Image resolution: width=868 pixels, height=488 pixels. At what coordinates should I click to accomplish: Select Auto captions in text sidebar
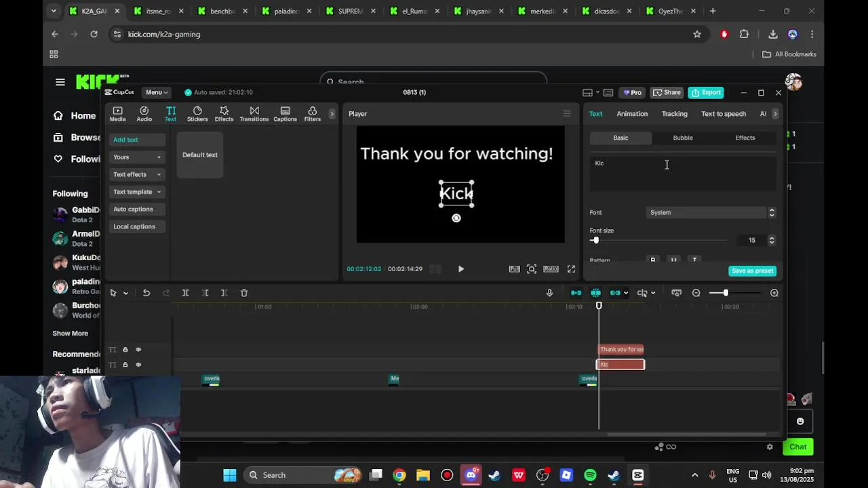tap(138, 209)
